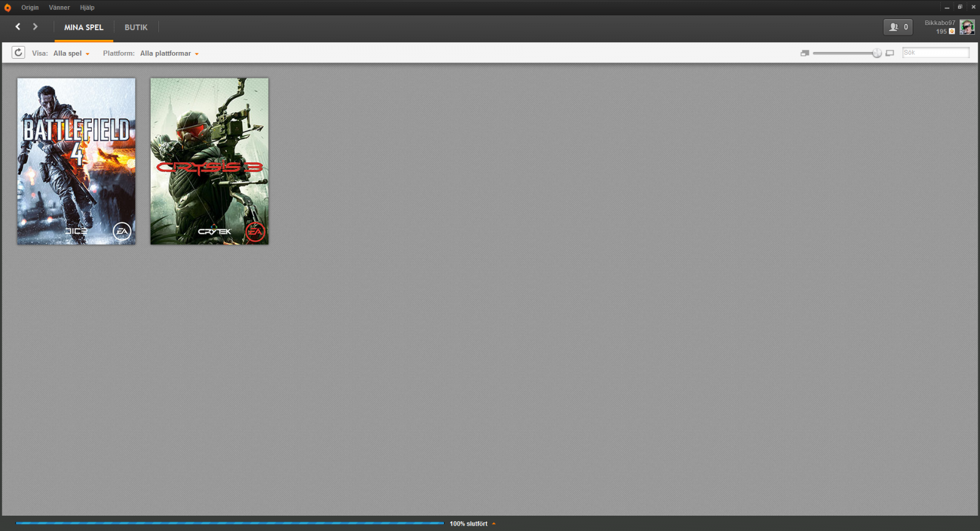Click the download progress bar

click(x=230, y=523)
